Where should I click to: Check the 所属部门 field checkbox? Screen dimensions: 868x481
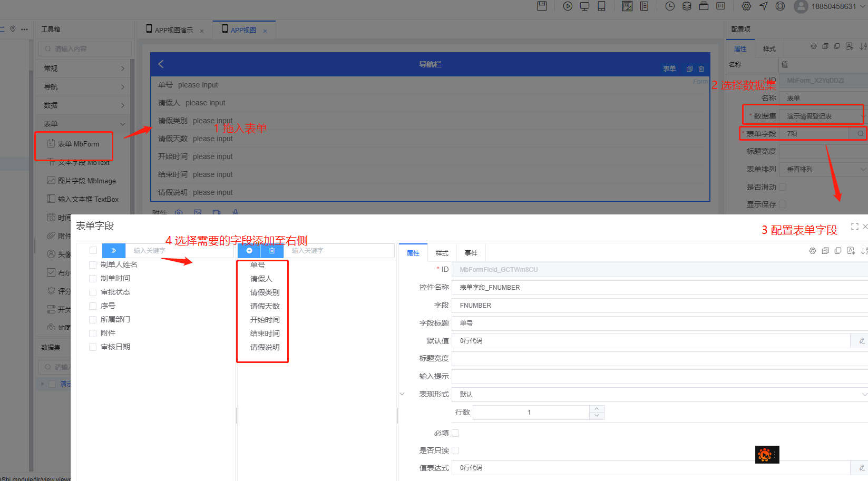click(x=93, y=319)
